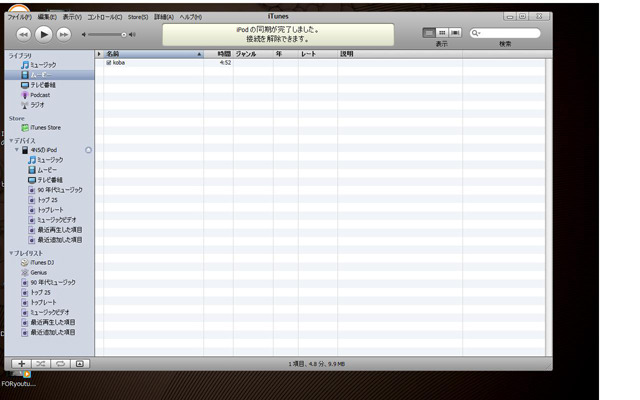Show or hide the artwork viewer
The width and height of the screenshot is (640, 400).
click(x=80, y=364)
